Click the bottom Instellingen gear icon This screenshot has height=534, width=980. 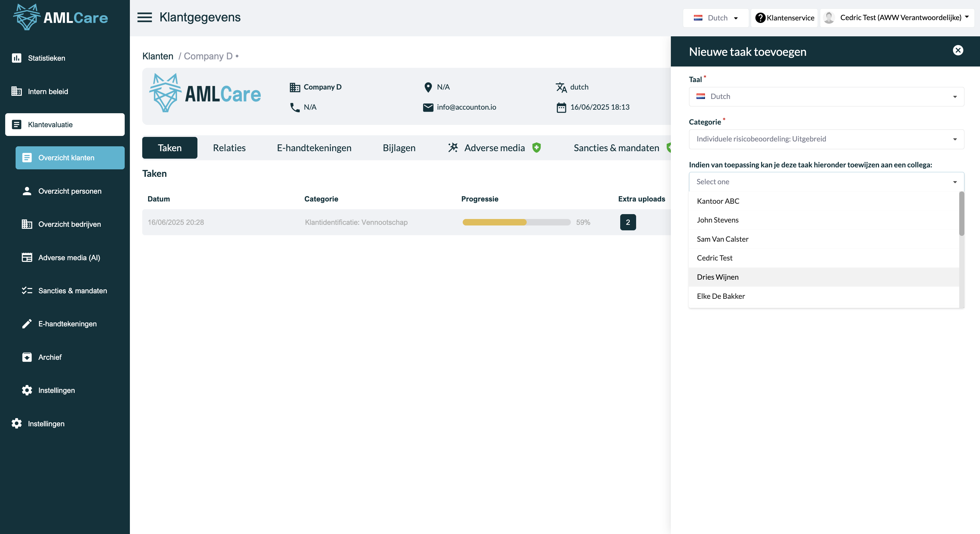point(16,423)
